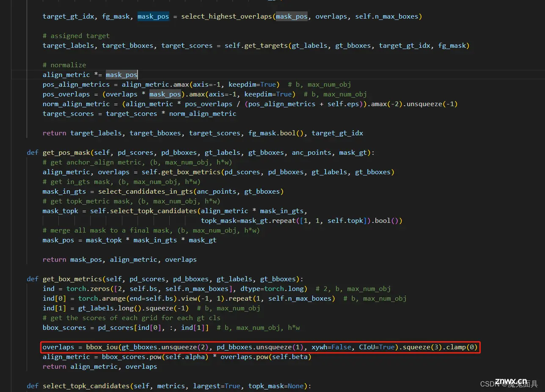This screenshot has width=545, height=392.
Task: Click the 'def get_box_metrics' definition
Action: tap(165, 279)
